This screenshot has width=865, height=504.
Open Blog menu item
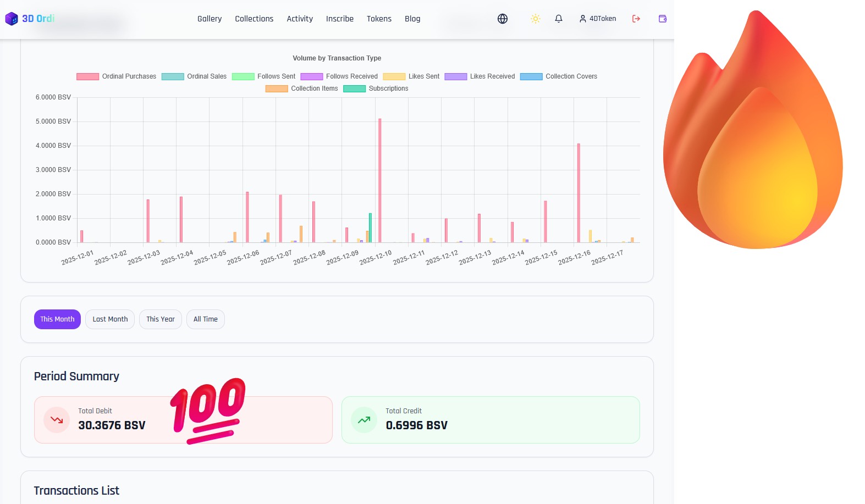pos(412,19)
